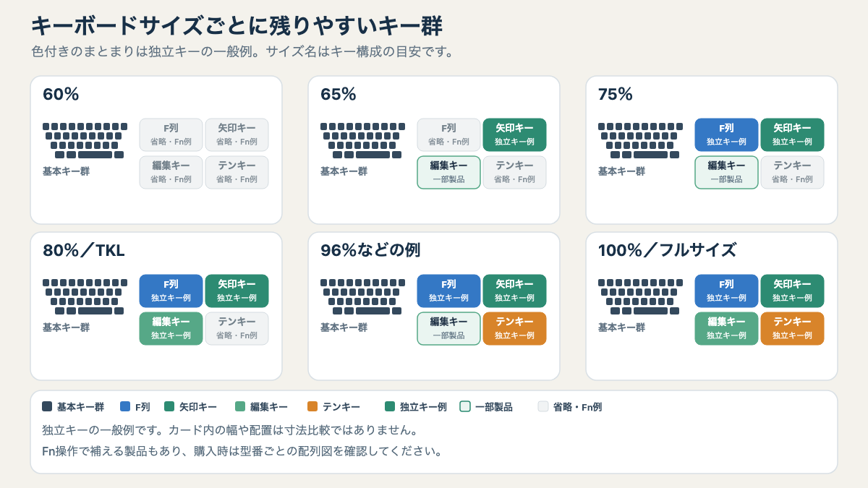The width and height of the screenshot is (868, 488).
Task: Click the 60% card heading
Action: [x=61, y=94]
